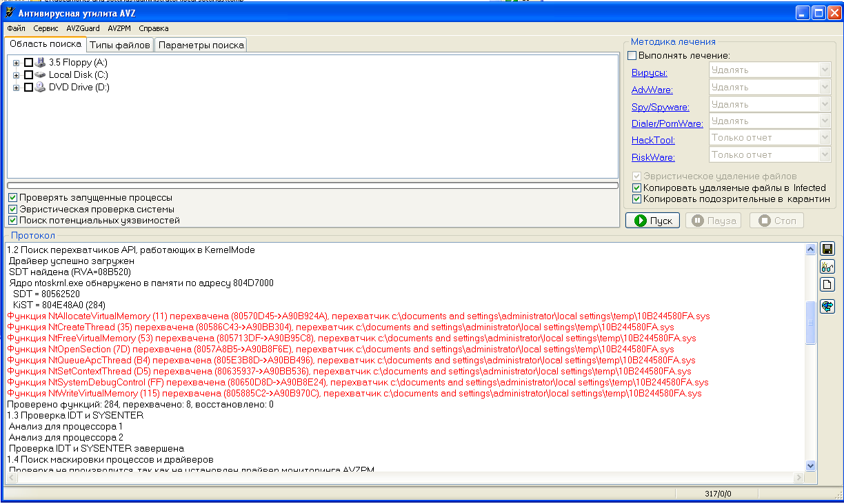Image resolution: width=844 pixels, height=504 pixels.
Task: Open the AVZPM menu
Action: click(x=119, y=28)
